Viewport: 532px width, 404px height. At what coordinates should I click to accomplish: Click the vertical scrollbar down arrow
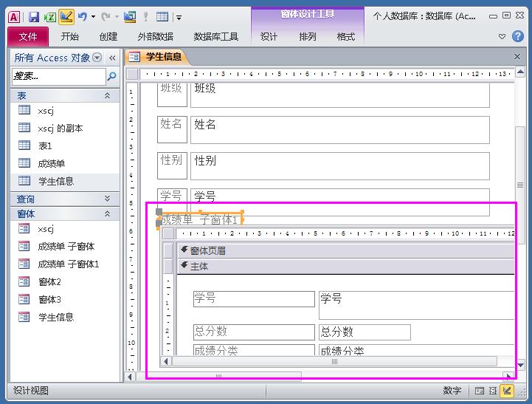[520, 365]
